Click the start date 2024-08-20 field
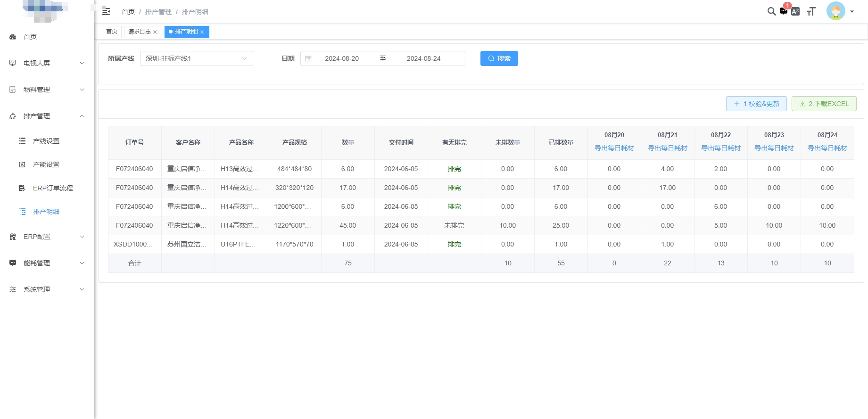This screenshot has height=419, width=868. (342, 58)
